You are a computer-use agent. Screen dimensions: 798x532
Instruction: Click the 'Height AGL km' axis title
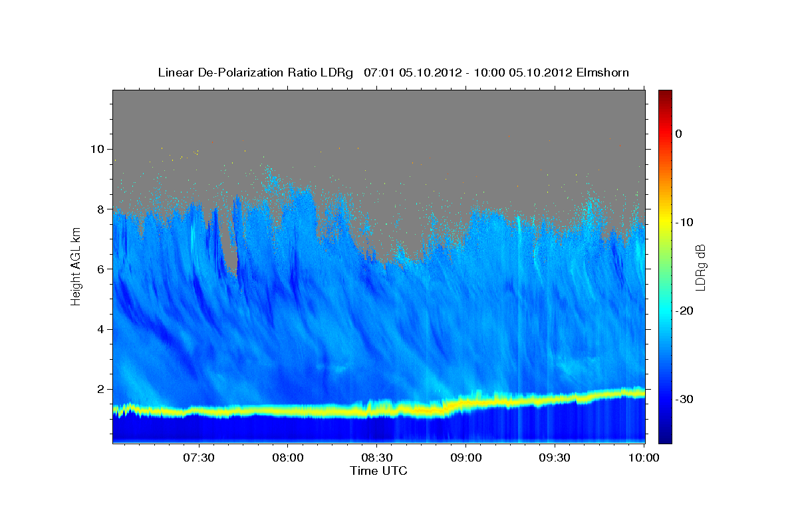tap(76, 266)
